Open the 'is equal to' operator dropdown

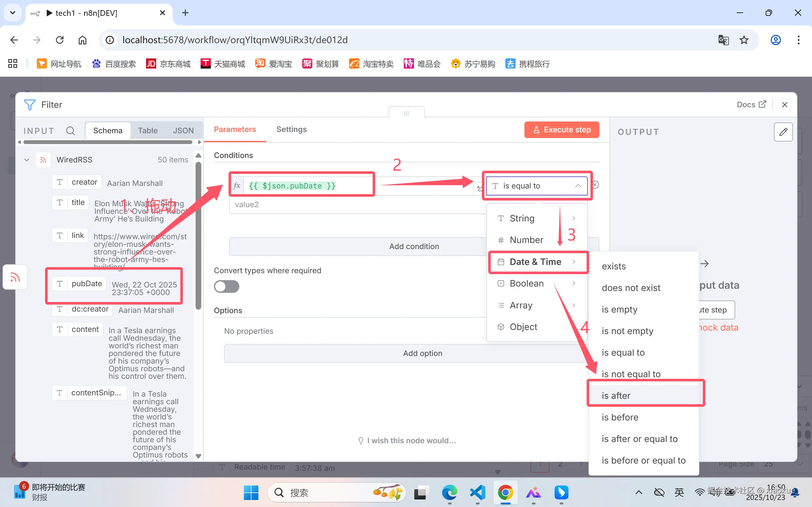pyautogui.click(x=536, y=186)
